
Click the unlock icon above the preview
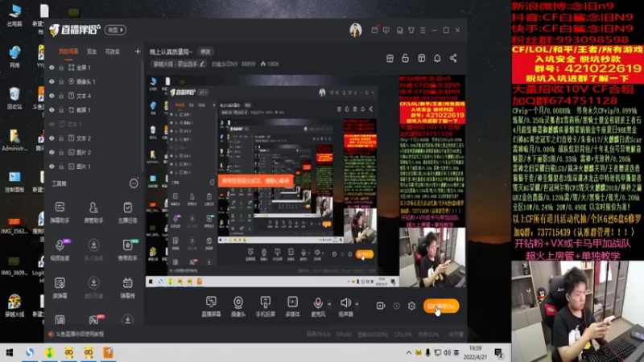pyautogui.click(x=406, y=58)
